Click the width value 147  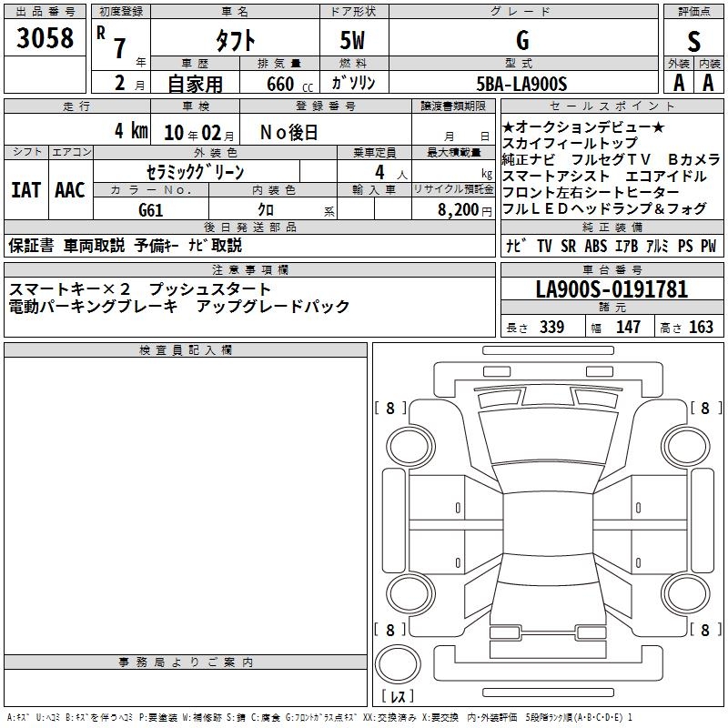pos(628,327)
